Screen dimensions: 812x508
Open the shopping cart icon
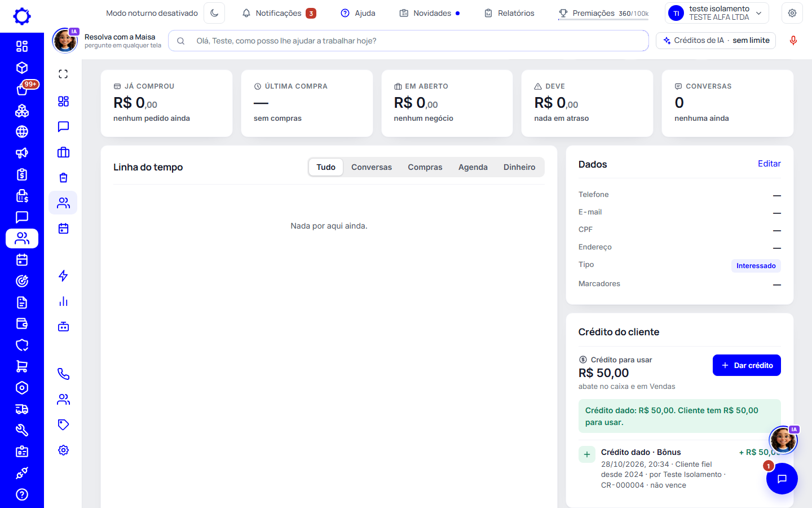22,366
